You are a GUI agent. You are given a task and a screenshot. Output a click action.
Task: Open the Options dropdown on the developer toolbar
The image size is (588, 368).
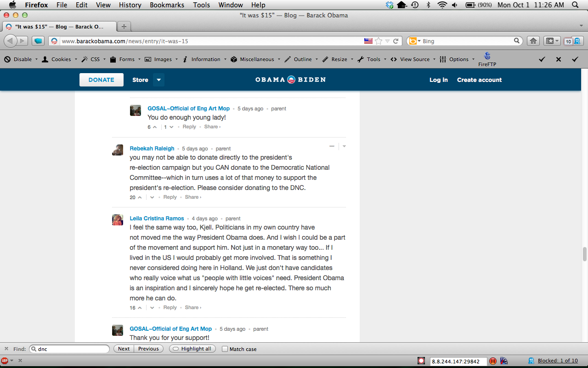[x=457, y=59]
